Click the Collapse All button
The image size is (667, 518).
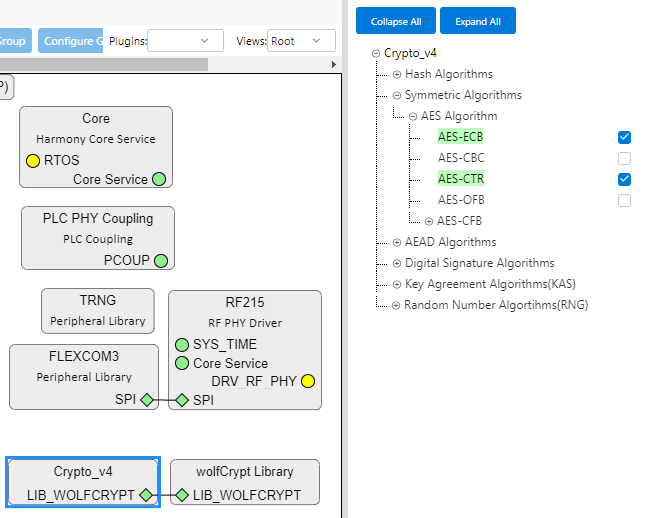(396, 21)
